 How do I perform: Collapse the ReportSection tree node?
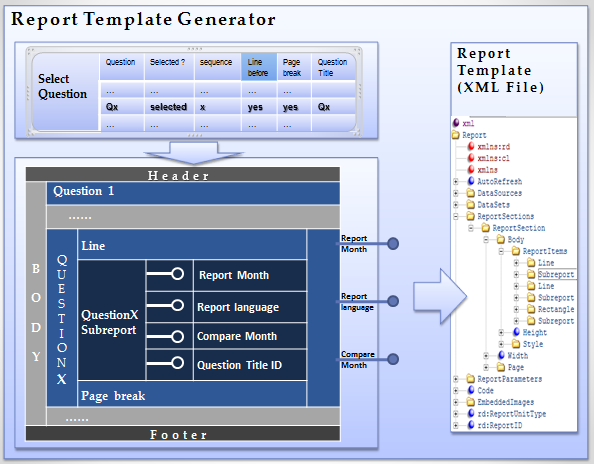coord(471,228)
